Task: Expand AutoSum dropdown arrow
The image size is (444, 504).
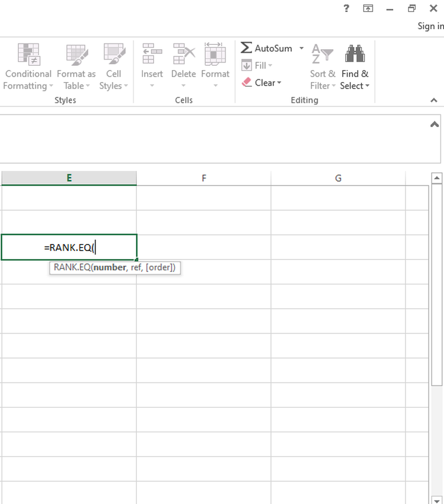Action: [301, 48]
